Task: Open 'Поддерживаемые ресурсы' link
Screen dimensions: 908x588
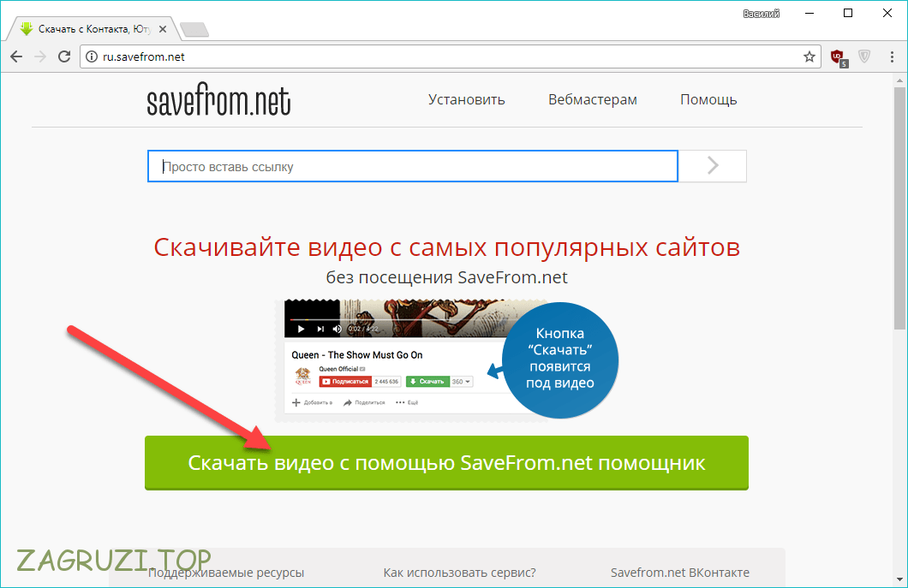Action: click(226, 573)
